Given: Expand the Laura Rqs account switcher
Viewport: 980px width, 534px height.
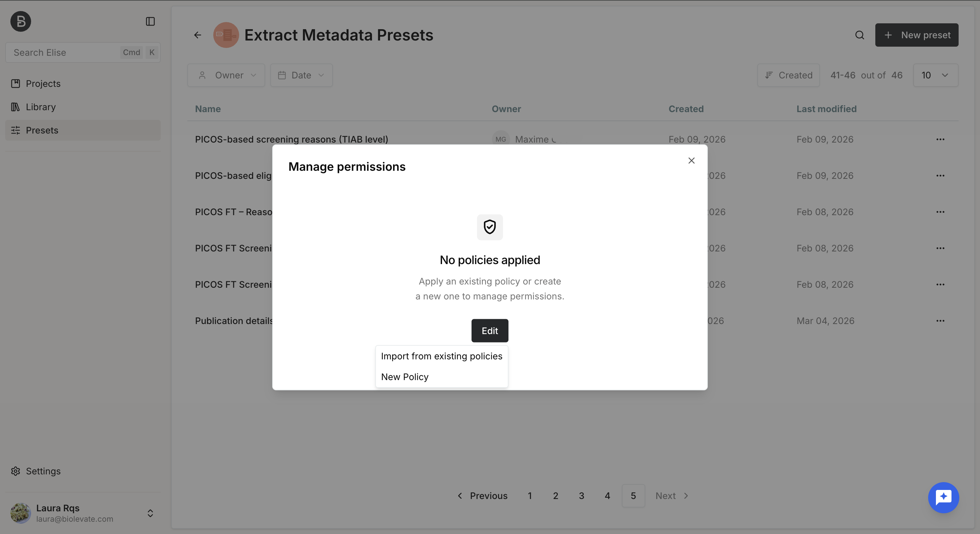Looking at the screenshot, I should click(x=150, y=513).
